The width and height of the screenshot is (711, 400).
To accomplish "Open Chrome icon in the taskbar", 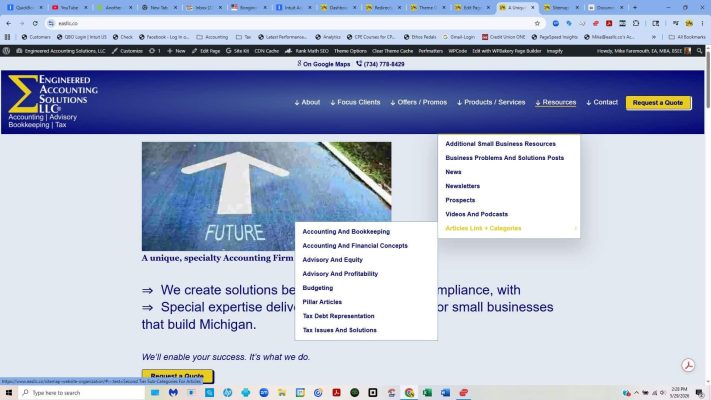I will click(409, 392).
